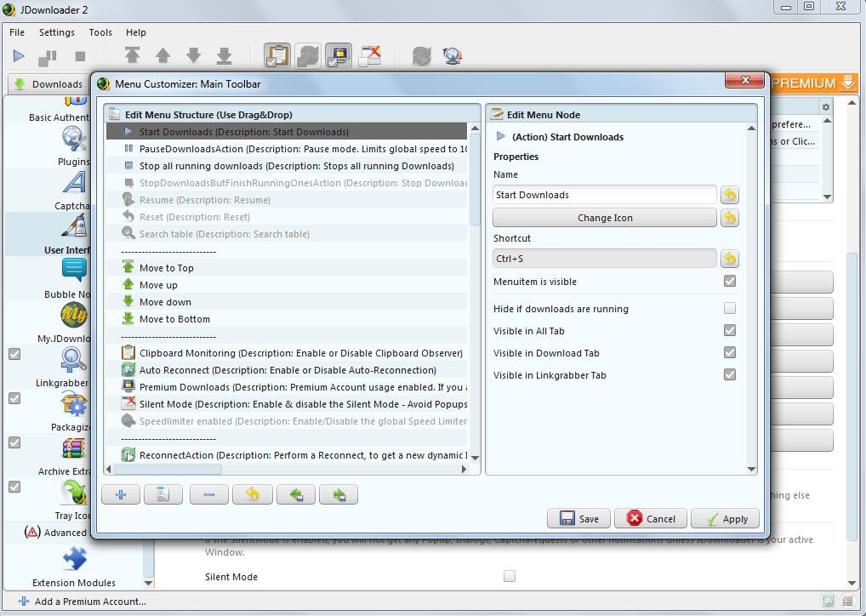Click the Reconnect globe toolbar icon

coord(421,55)
